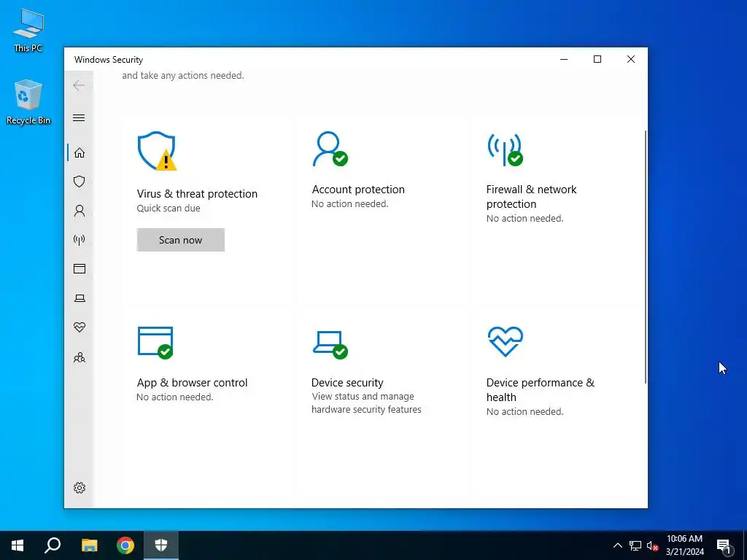Click the large Device security laptop icon
The height and width of the screenshot is (560, 747).
[x=330, y=344]
